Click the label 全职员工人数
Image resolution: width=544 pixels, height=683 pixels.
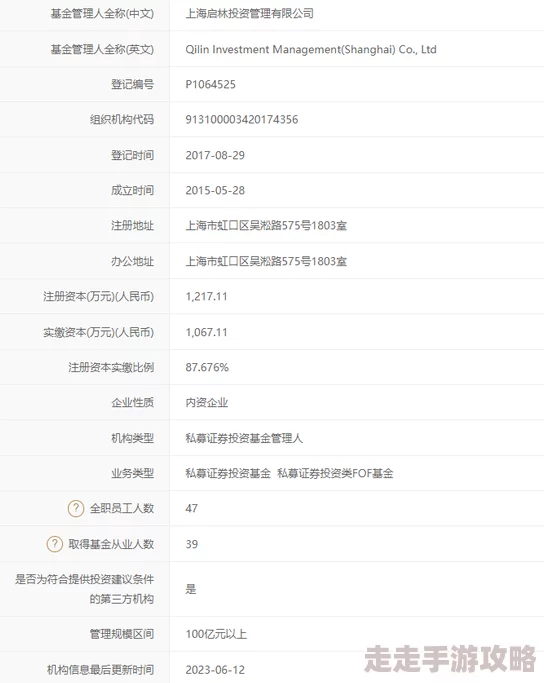coord(122,508)
